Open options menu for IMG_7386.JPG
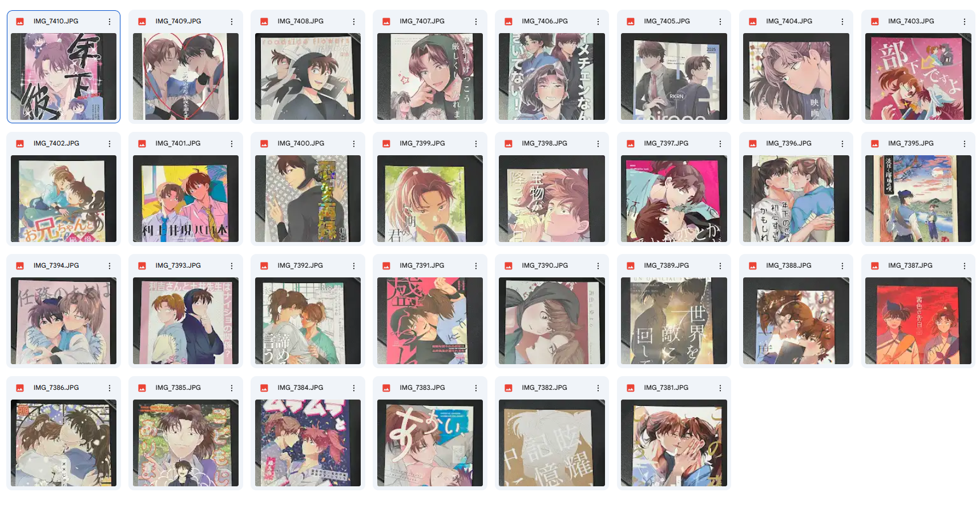 (x=110, y=388)
